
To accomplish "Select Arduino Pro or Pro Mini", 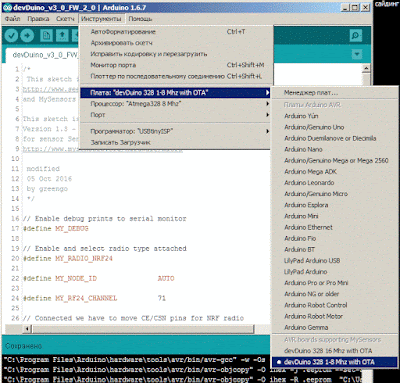I will coord(335,283).
